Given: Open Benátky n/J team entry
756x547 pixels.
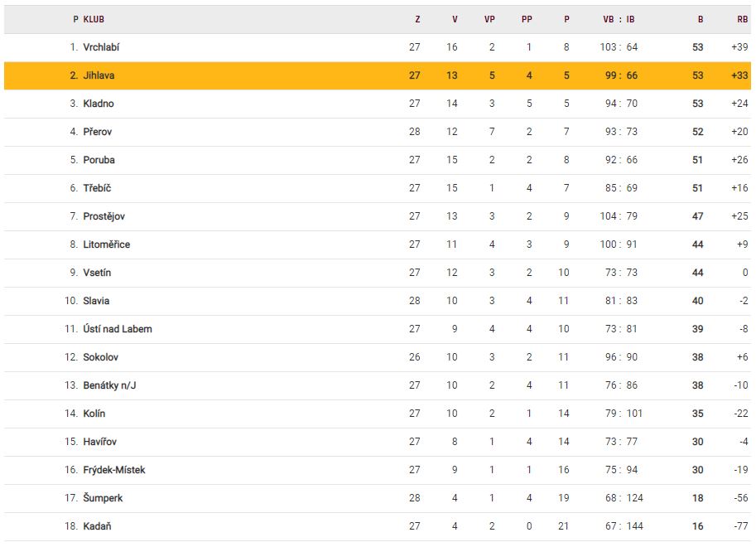Looking at the screenshot, I should coord(109,385).
